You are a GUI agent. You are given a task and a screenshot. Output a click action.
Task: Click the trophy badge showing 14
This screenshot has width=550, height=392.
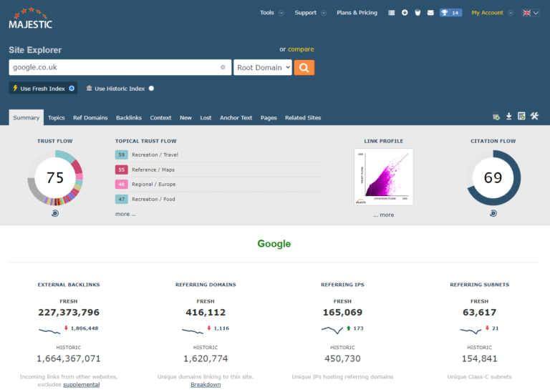(450, 13)
